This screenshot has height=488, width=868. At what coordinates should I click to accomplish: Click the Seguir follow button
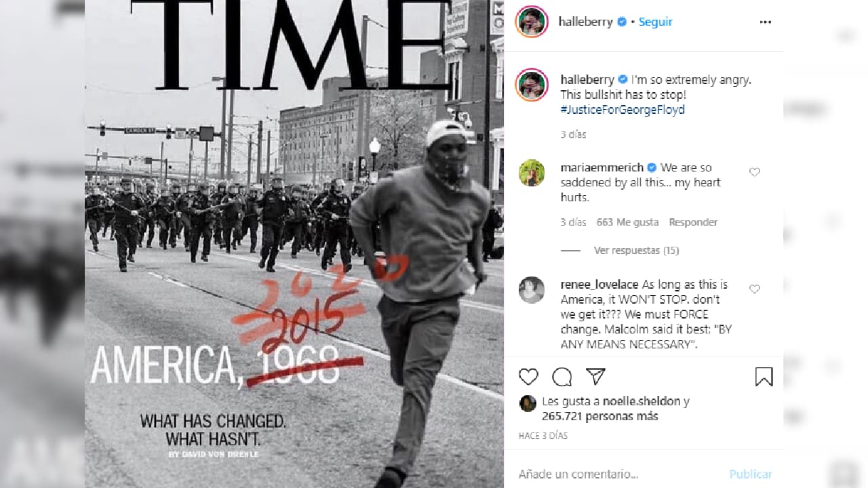656,22
